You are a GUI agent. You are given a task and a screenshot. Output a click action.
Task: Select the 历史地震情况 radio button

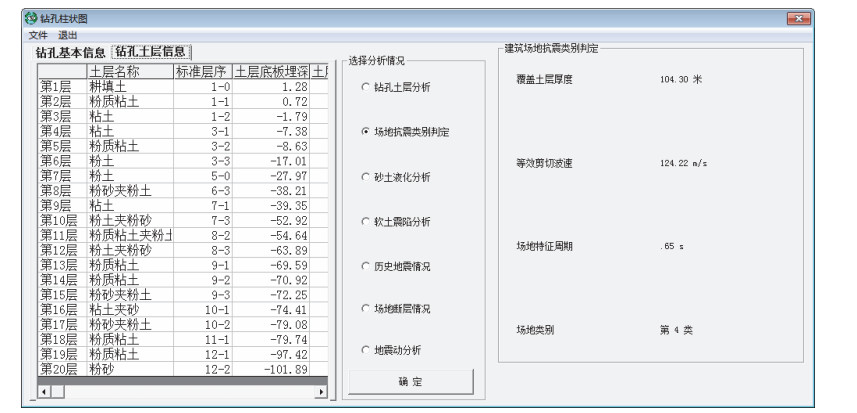click(x=364, y=266)
